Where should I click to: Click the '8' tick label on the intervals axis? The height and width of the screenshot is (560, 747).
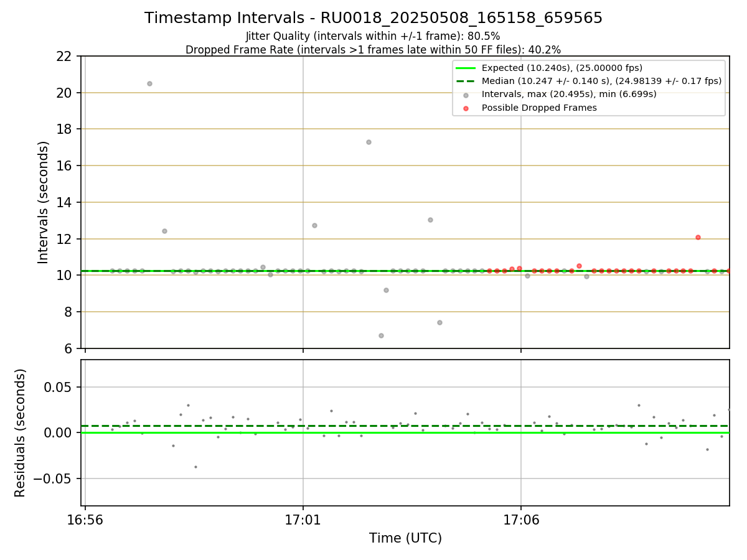pos(68,312)
